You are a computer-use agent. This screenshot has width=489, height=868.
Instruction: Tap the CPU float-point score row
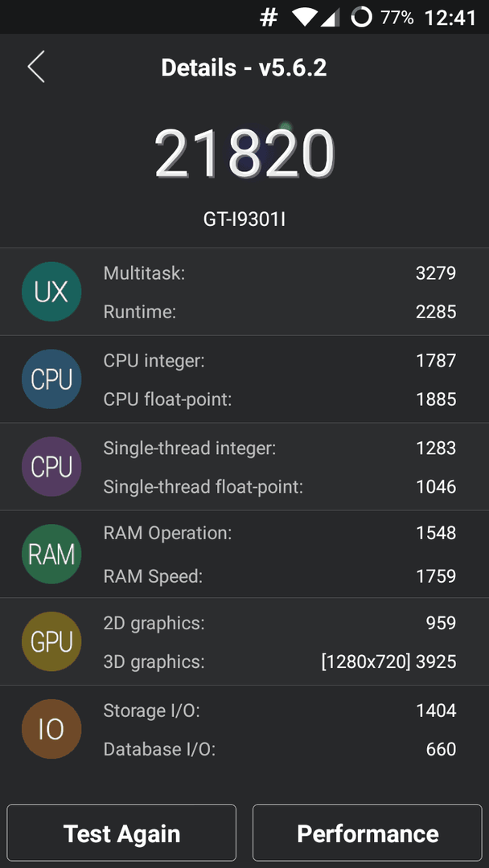click(280, 399)
